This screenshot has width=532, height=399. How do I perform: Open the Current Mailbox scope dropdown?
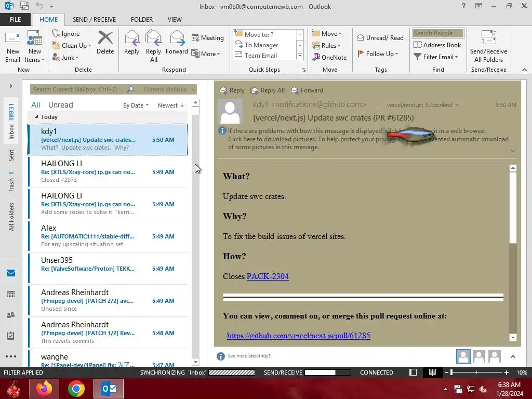pos(169,89)
